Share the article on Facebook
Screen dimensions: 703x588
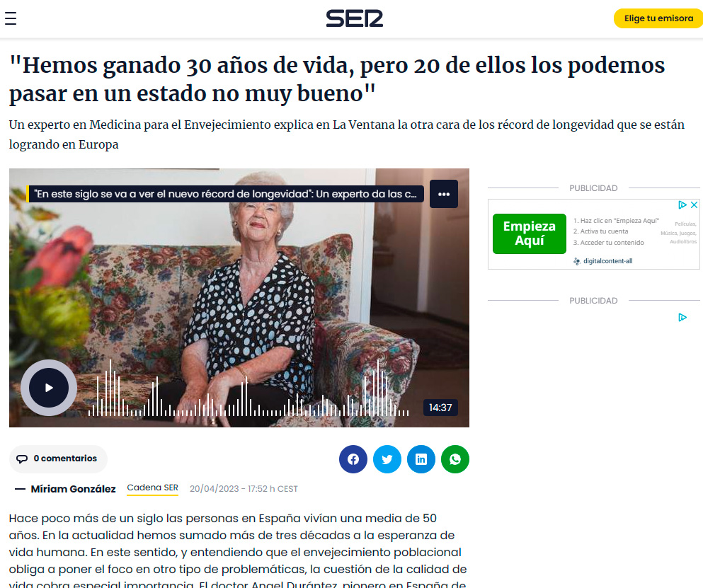[x=353, y=459]
